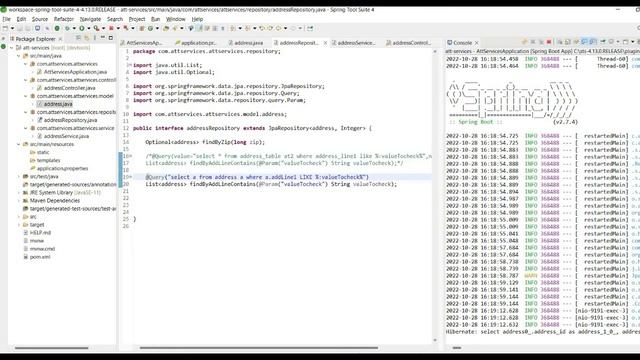The height and width of the screenshot is (360, 640).
Task: Open dropdown arrow beside Run icon
Action: [89, 28]
